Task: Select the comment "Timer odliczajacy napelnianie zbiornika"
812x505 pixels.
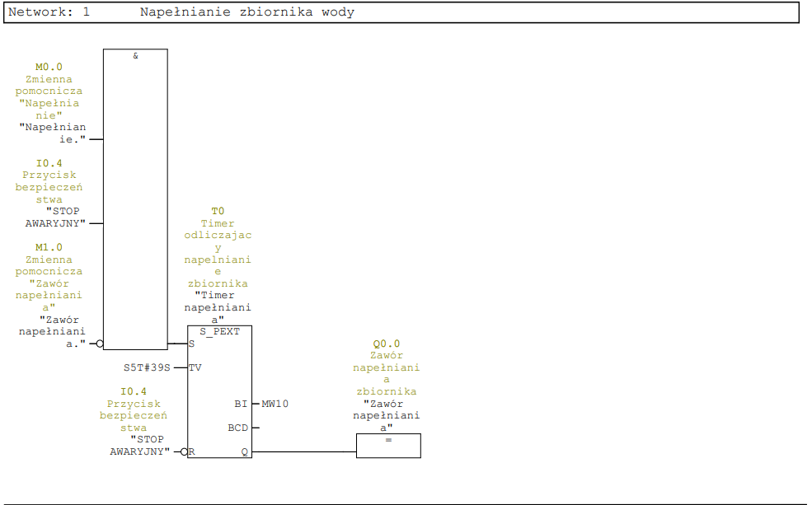Action: [x=218, y=253]
